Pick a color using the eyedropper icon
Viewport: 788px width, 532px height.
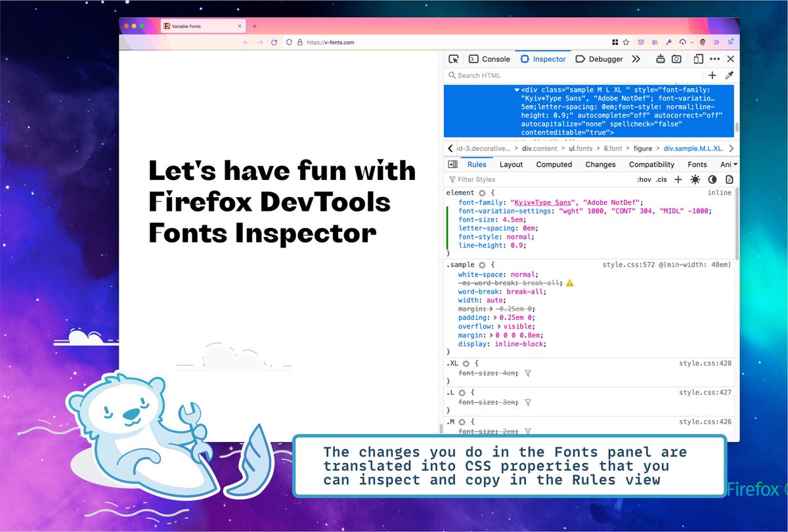(x=729, y=76)
